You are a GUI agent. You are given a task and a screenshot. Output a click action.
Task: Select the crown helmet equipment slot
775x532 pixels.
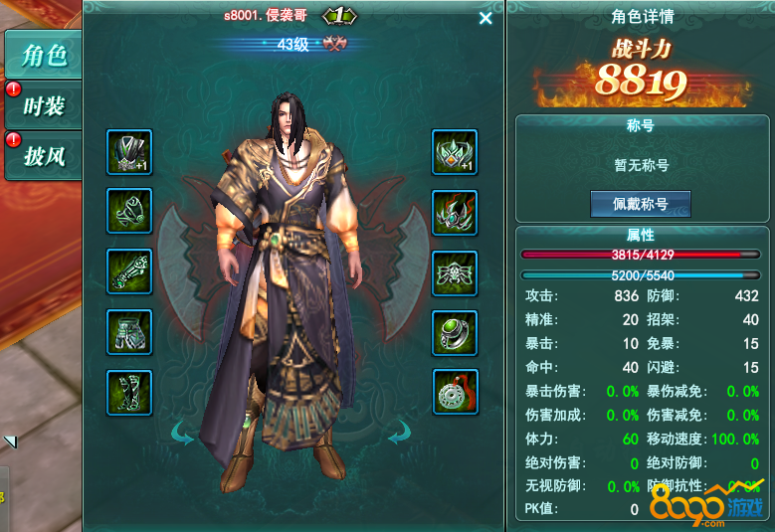pos(455,152)
